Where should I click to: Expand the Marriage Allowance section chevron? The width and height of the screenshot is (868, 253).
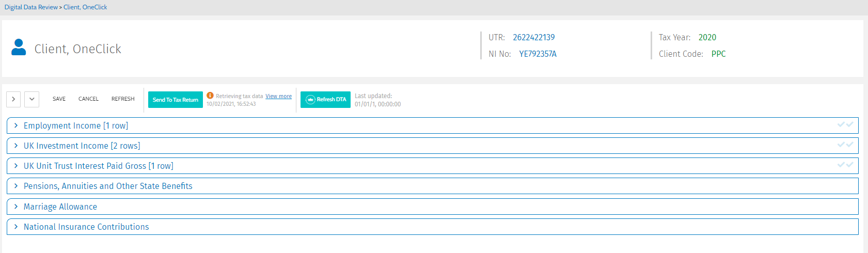click(x=16, y=207)
